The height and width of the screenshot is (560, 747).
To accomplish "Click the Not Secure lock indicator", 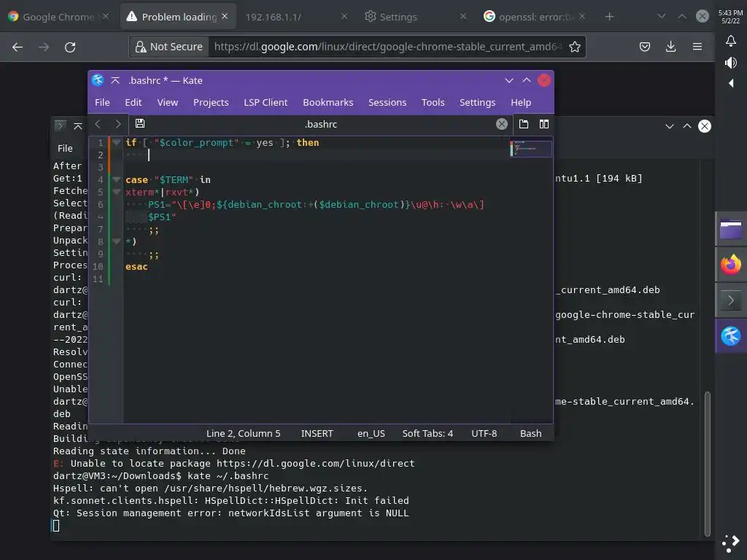I will pos(169,47).
